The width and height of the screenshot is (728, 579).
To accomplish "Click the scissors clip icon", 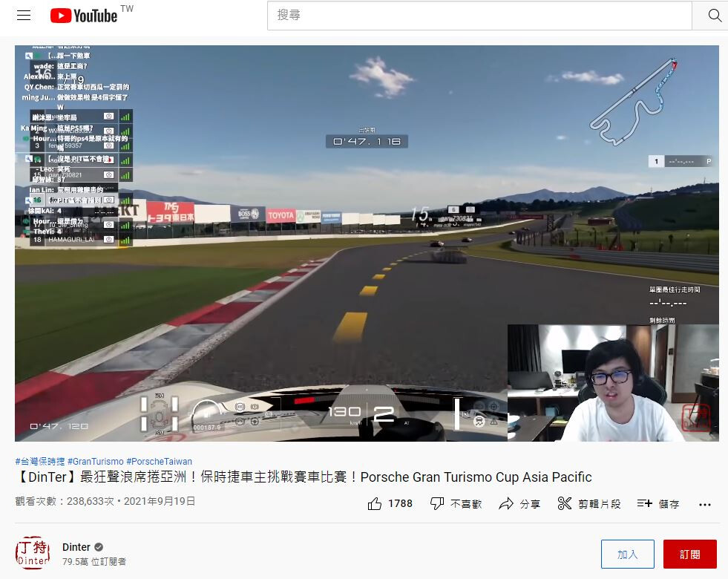I will (x=565, y=504).
